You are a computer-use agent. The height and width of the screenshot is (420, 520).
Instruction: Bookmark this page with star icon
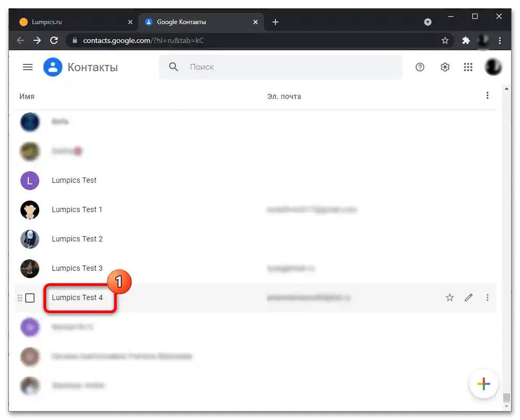pyautogui.click(x=445, y=40)
